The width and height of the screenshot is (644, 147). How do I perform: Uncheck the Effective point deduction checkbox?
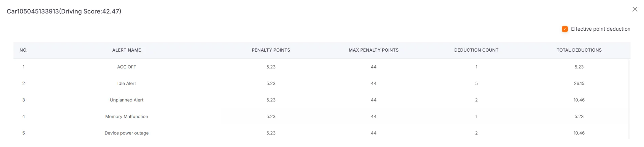(565, 29)
